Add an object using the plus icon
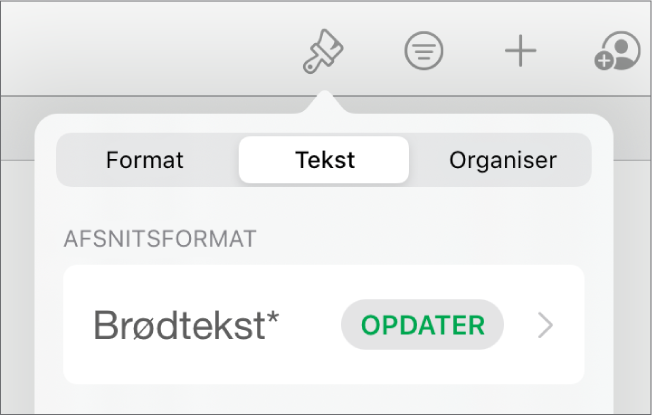The image size is (652, 415). (x=520, y=52)
